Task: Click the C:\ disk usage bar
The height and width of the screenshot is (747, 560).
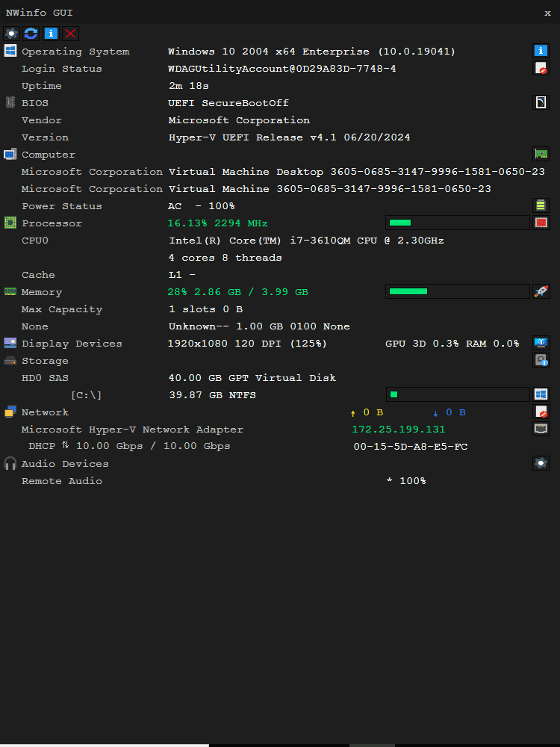Action: pyautogui.click(x=457, y=394)
